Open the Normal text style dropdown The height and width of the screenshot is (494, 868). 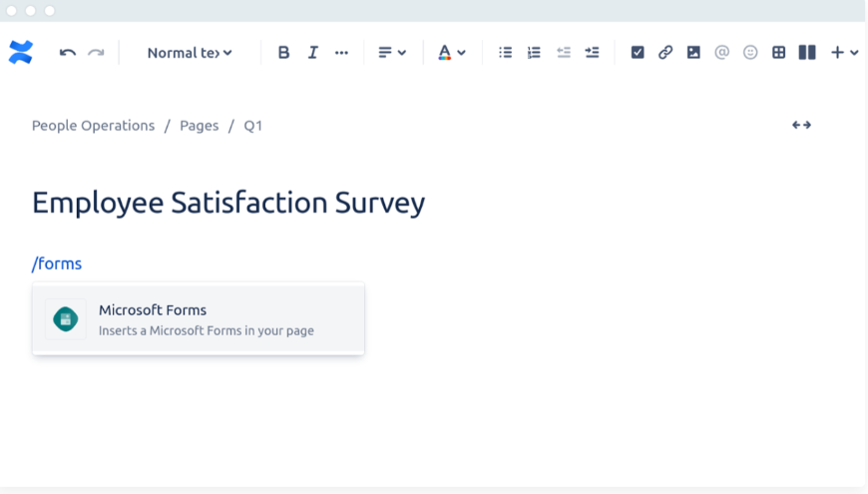[x=190, y=53]
